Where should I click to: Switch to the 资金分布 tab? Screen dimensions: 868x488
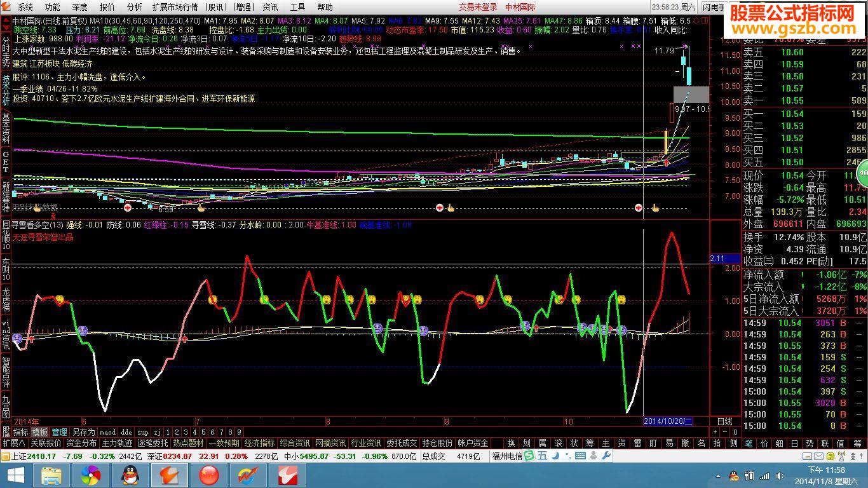click(81, 443)
